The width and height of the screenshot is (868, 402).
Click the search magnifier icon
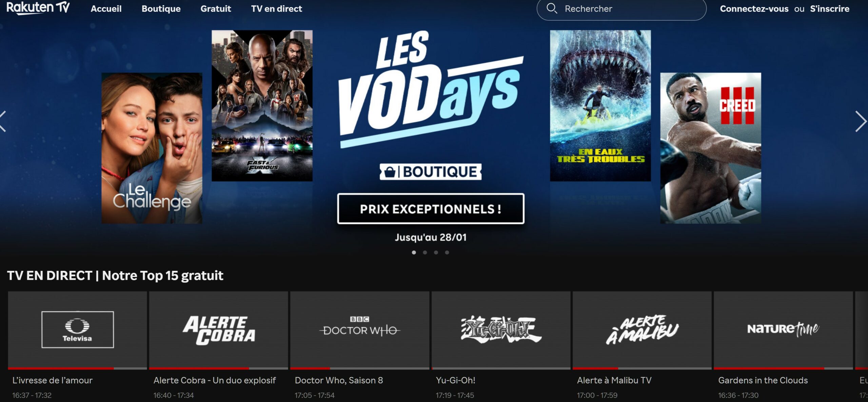pos(552,8)
